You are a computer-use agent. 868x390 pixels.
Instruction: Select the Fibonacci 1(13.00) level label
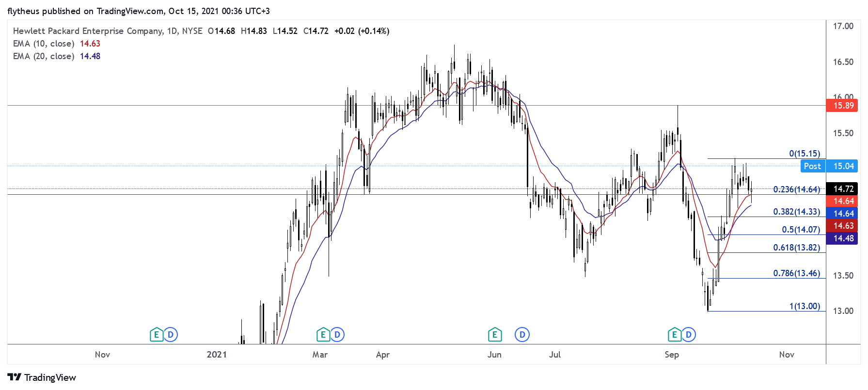pos(805,306)
